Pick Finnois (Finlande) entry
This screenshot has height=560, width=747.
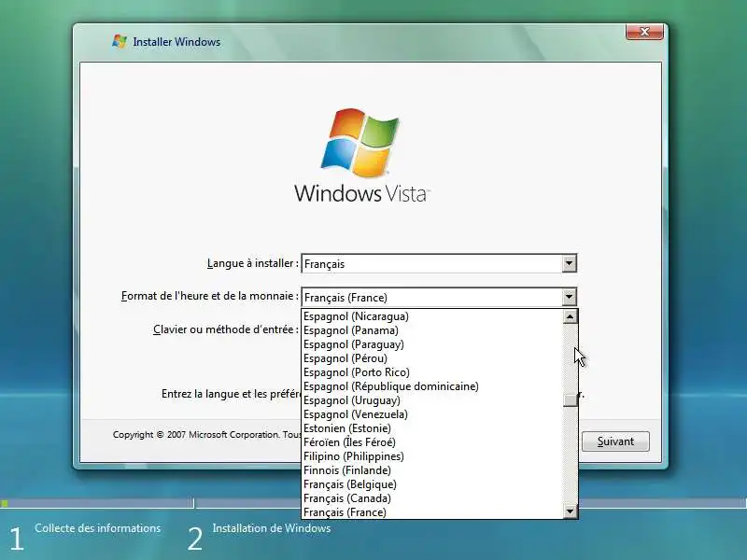432,470
